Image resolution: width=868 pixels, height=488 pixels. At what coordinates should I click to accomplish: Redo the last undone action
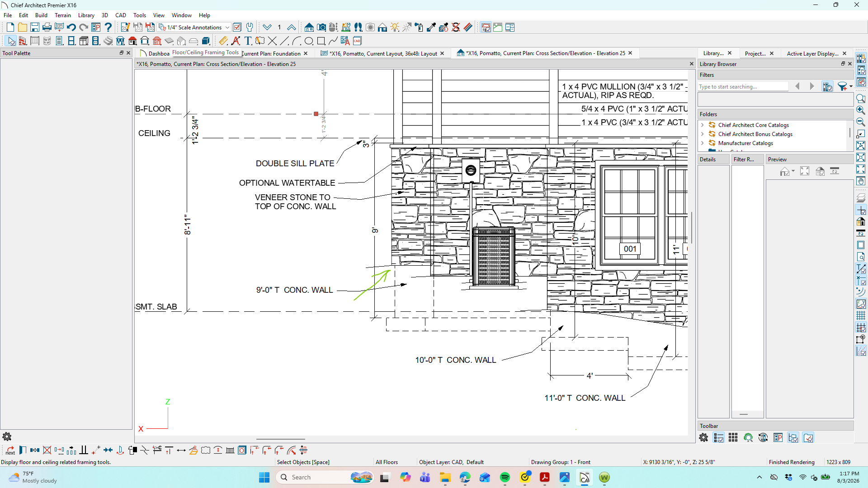tap(84, 28)
